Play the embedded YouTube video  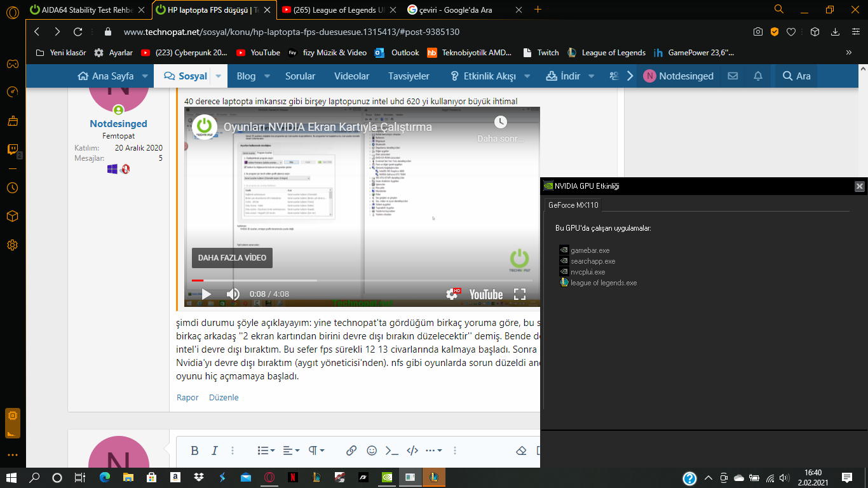click(x=206, y=294)
